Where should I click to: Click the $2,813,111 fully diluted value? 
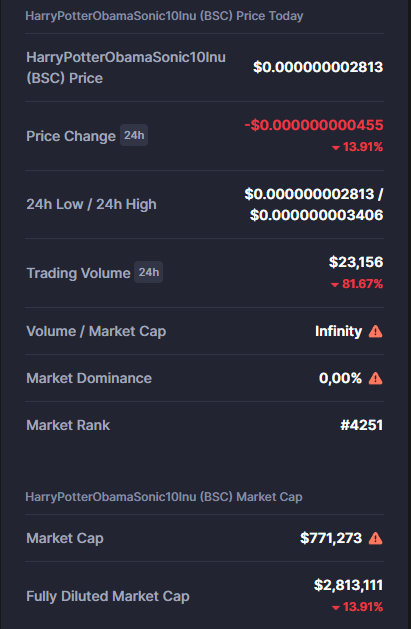pos(348,585)
